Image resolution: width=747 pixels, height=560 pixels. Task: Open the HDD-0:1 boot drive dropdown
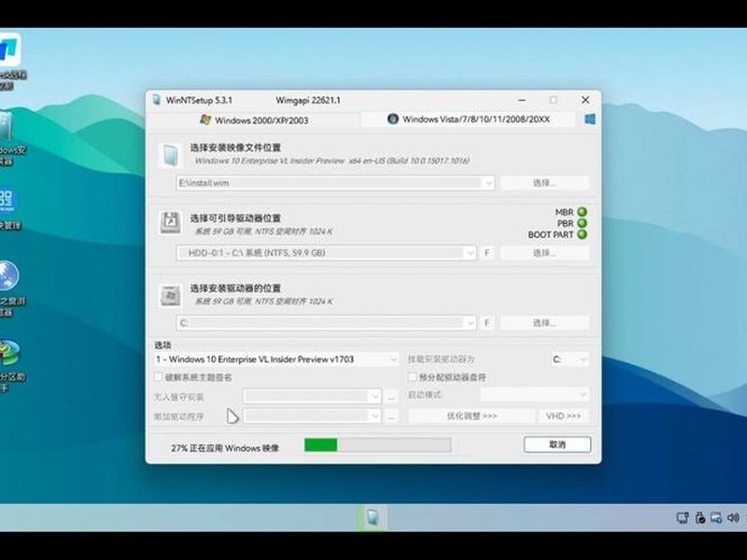(471, 253)
